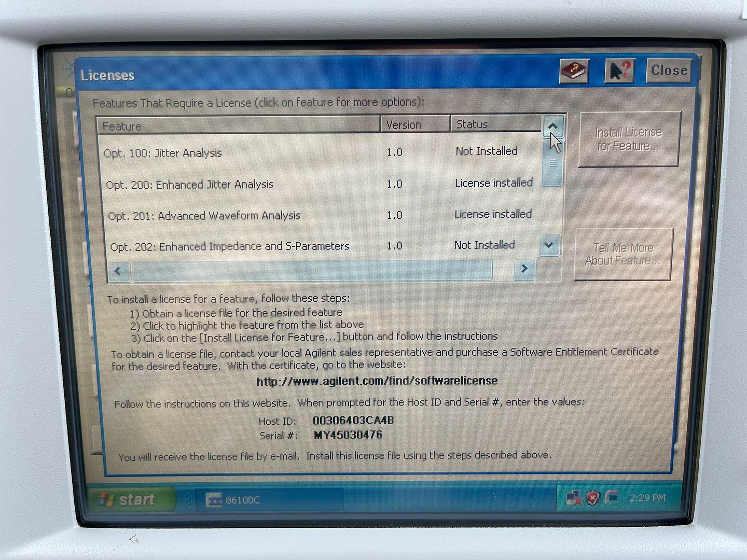Click the Version column header
This screenshot has width=747, height=560.
pos(415,125)
